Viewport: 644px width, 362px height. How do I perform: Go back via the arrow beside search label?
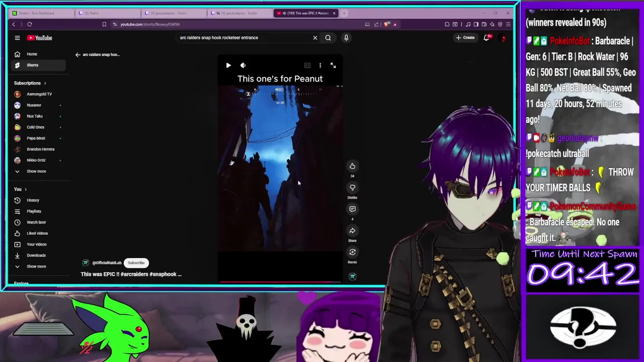click(78, 55)
